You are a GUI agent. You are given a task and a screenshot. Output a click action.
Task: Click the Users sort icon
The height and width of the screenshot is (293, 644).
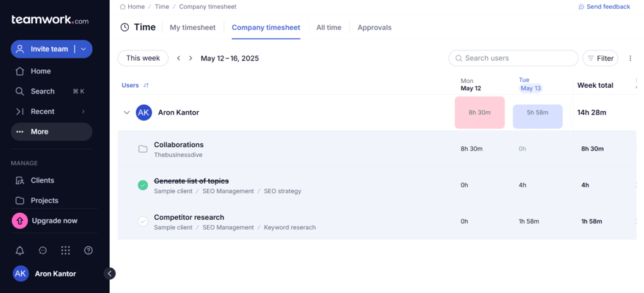click(146, 85)
